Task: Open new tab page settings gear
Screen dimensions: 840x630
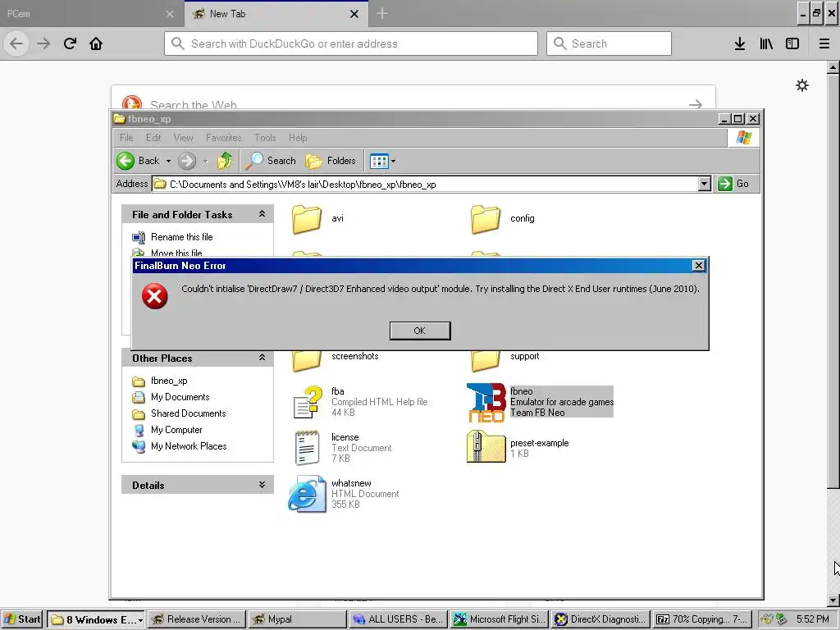Action: tap(802, 85)
